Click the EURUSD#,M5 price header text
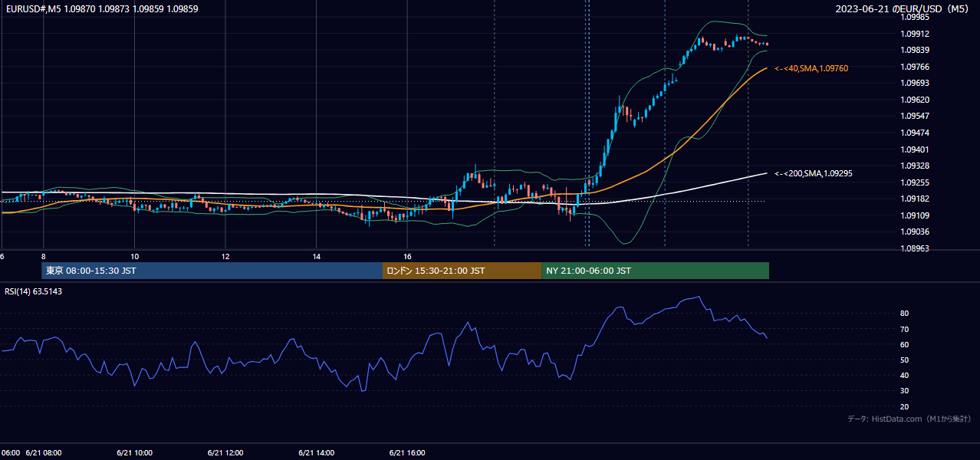The height and width of the screenshot is (460, 980). (101, 9)
